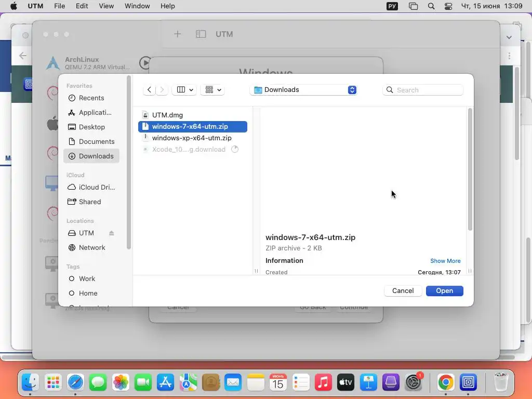
Task: Open item grouping options dropdown
Action: pyautogui.click(x=212, y=89)
